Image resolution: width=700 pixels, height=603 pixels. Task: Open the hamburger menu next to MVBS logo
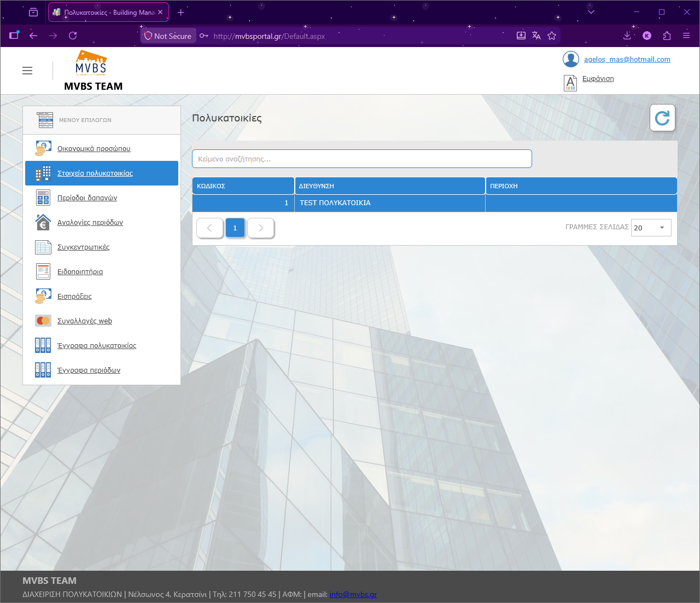click(x=27, y=71)
